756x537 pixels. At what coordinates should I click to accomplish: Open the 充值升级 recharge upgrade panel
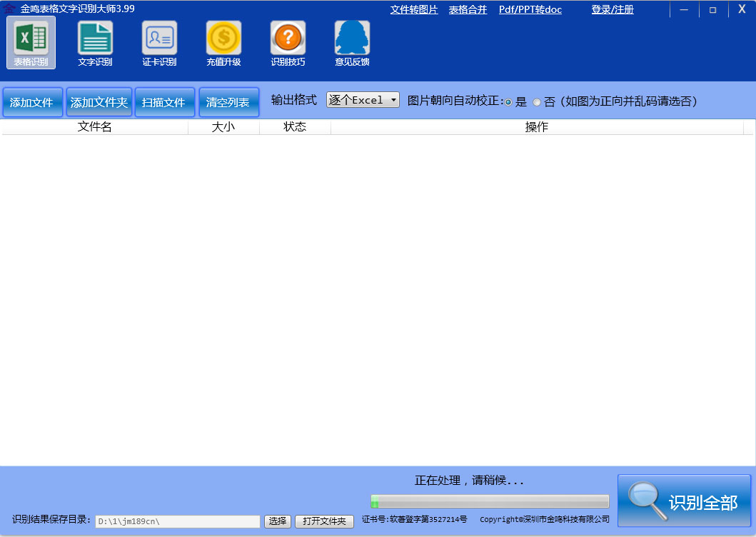(223, 43)
